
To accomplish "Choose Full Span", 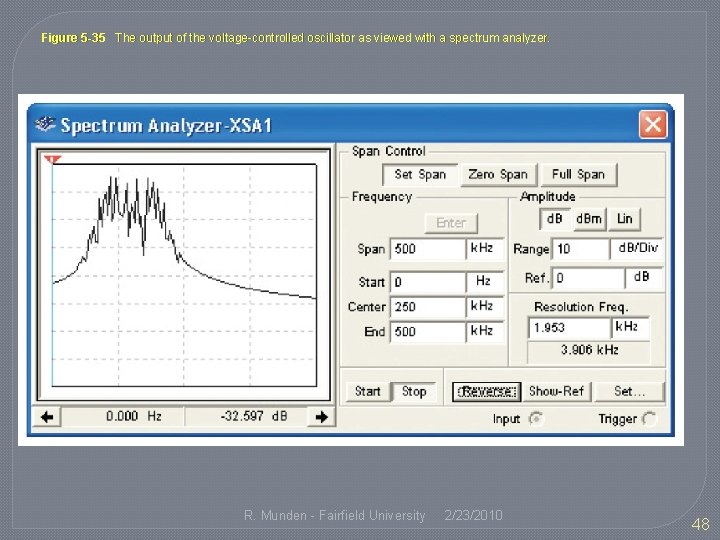I will pyautogui.click(x=579, y=175).
